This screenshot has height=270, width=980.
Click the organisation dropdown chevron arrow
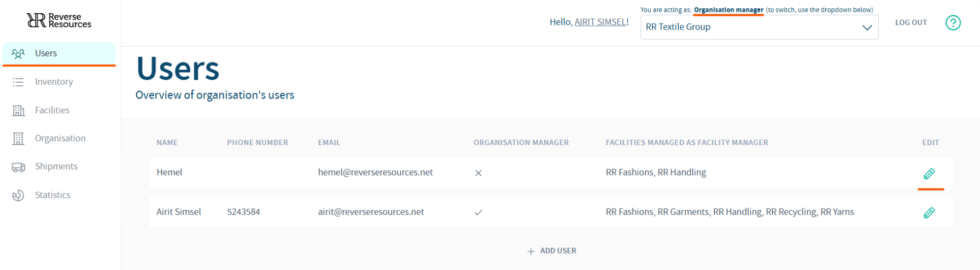pos(867,27)
